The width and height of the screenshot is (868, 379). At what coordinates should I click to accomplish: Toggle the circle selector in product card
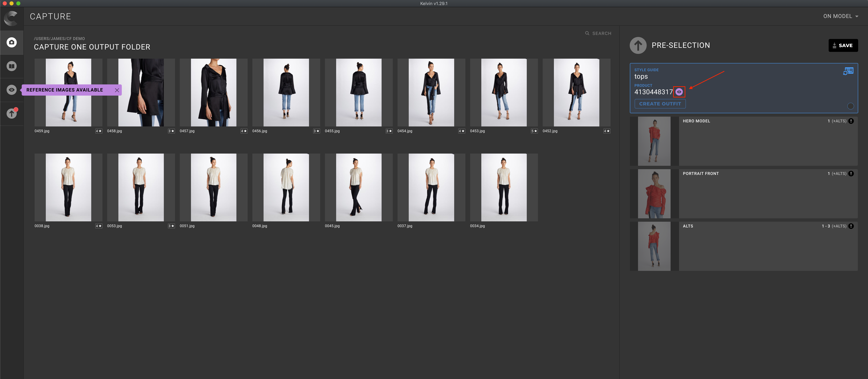click(850, 106)
